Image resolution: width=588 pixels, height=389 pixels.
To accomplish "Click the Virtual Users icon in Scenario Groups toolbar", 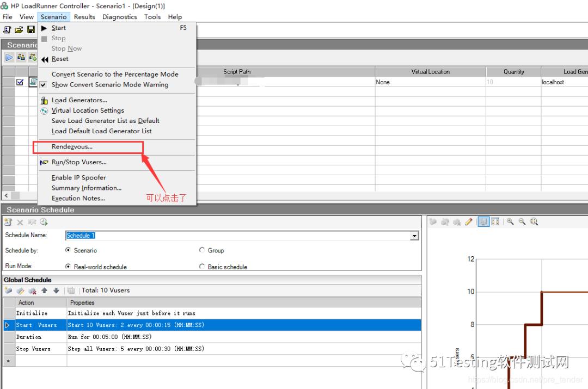I will click(x=21, y=57).
